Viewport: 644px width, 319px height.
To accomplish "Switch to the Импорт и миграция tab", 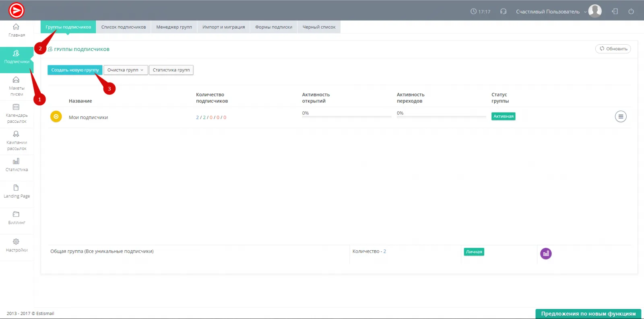I will [x=223, y=27].
